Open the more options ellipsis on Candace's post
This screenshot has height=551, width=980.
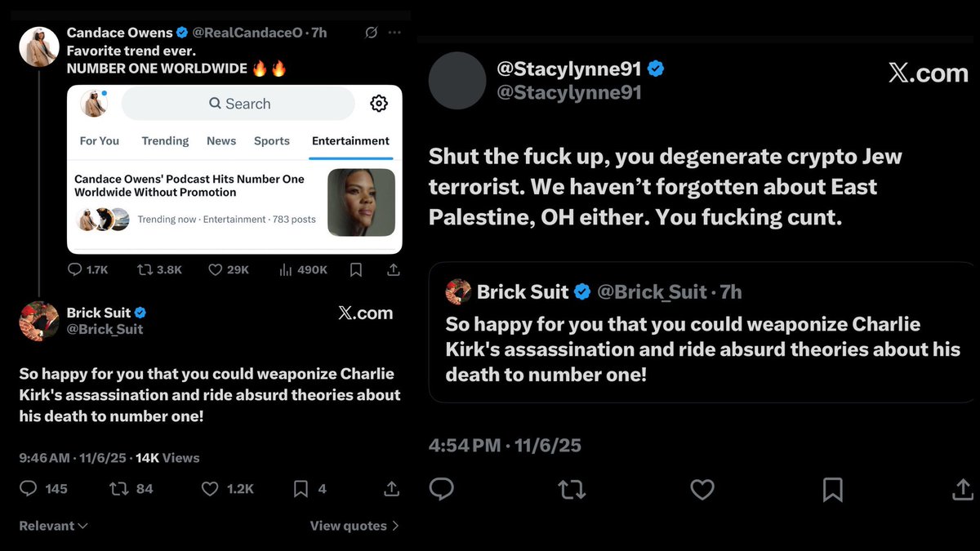tap(394, 33)
